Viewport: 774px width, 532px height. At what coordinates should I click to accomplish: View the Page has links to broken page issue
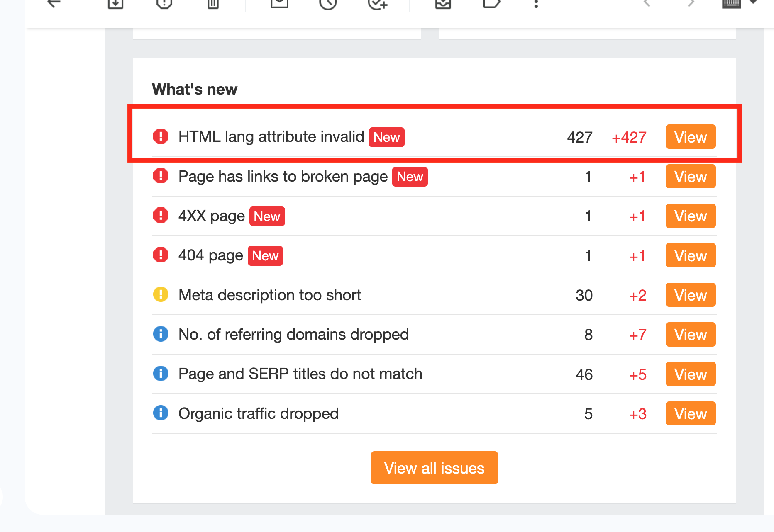point(691,176)
